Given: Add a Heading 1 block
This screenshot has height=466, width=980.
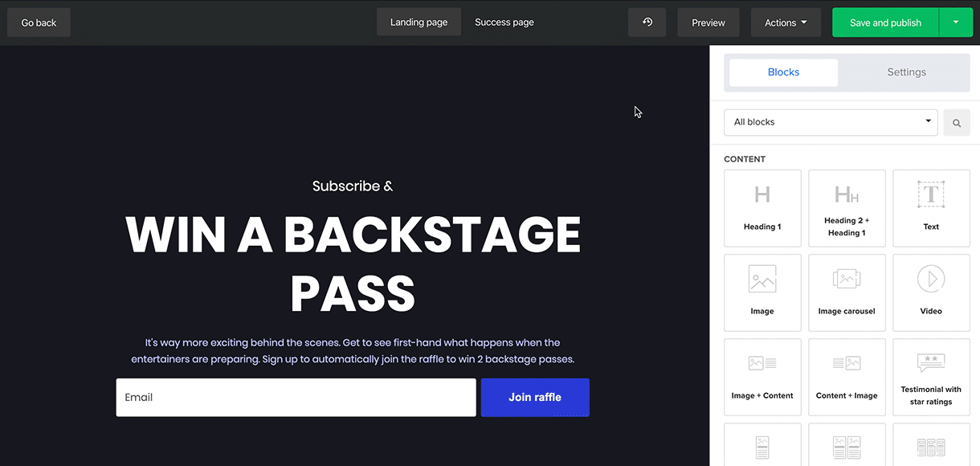Looking at the screenshot, I should 762,207.
